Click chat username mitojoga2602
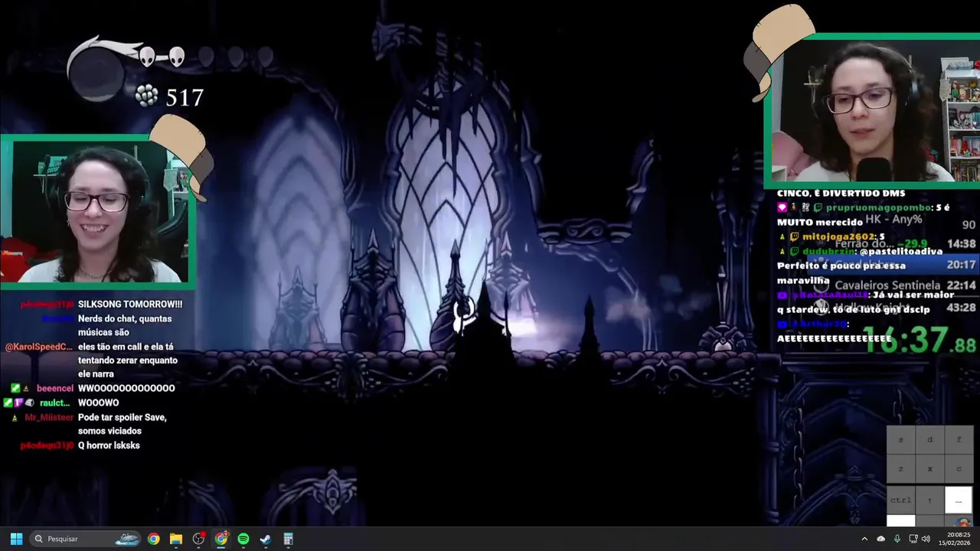980x551 pixels. pyautogui.click(x=838, y=237)
